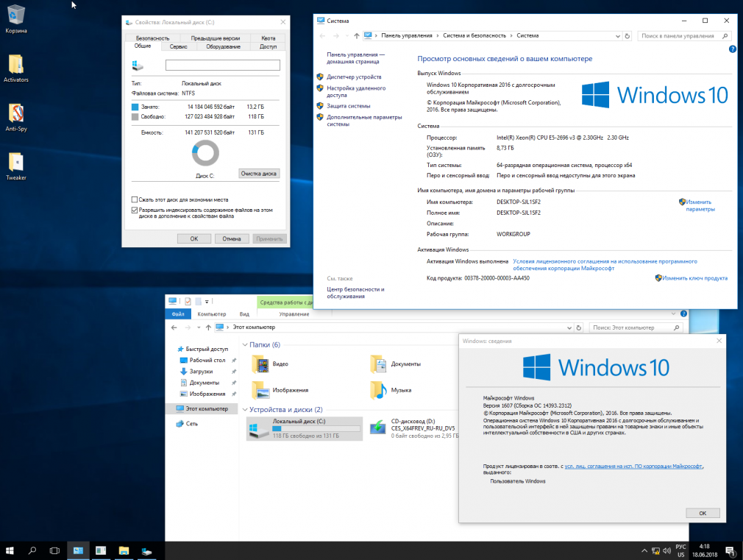Open the Microsoft license terms link in Windows info dialog
The width and height of the screenshot is (743, 560).
point(633,466)
